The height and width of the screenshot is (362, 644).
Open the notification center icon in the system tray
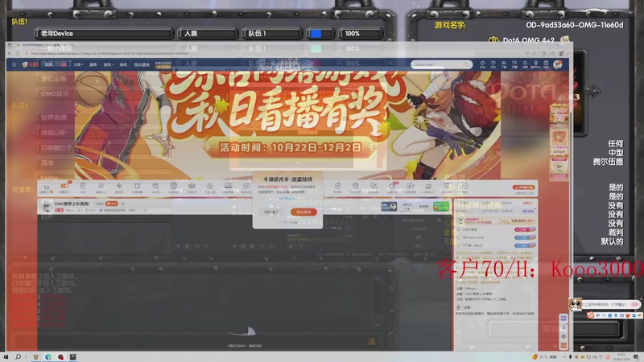click(636, 357)
